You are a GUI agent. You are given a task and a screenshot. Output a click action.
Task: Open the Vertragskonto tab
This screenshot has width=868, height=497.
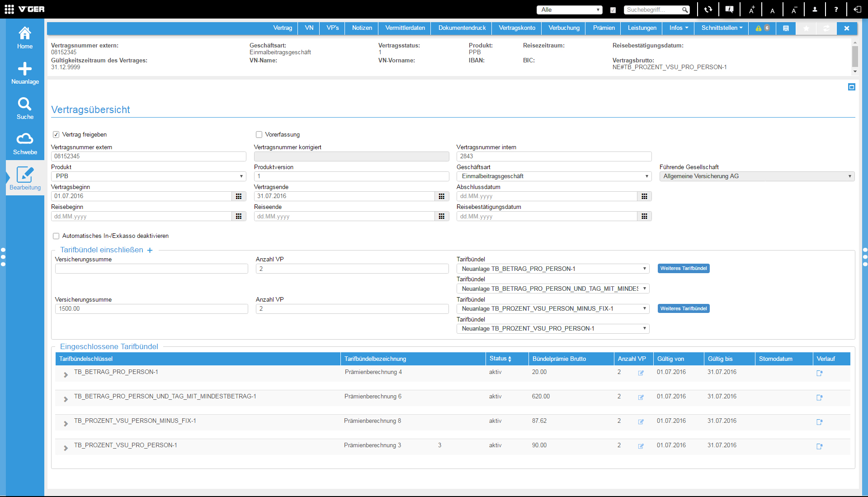tap(517, 28)
